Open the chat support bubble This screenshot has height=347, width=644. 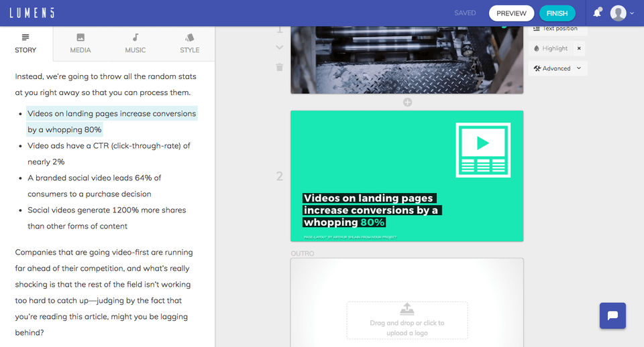tap(612, 316)
